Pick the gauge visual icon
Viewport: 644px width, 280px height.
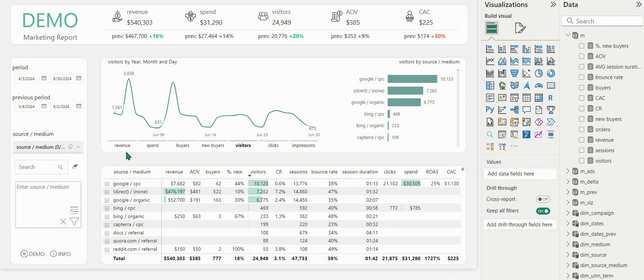pos(539,86)
